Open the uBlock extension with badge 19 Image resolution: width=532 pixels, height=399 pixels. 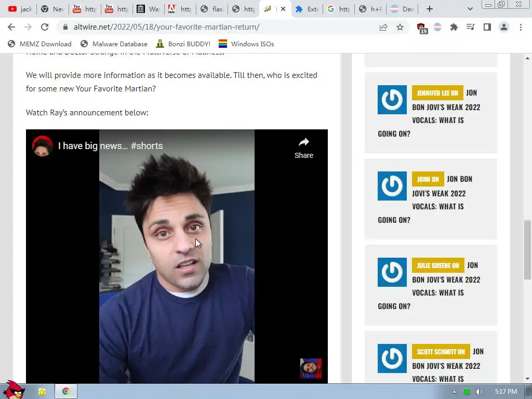coord(421,28)
